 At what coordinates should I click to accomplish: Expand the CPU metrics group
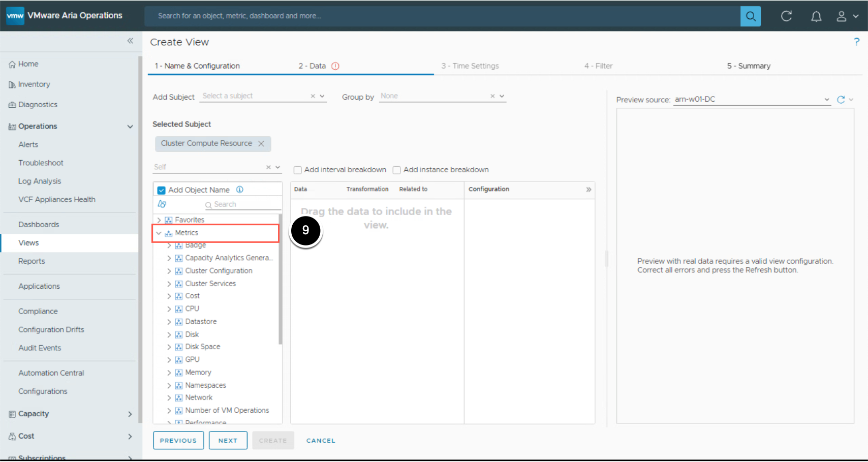click(x=169, y=309)
